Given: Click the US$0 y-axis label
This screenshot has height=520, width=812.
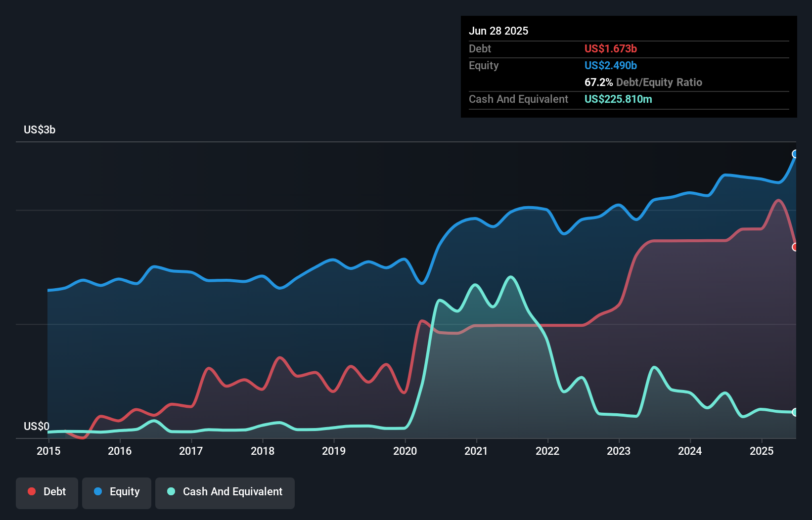Looking at the screenshot, I should [x=37, y=426].
